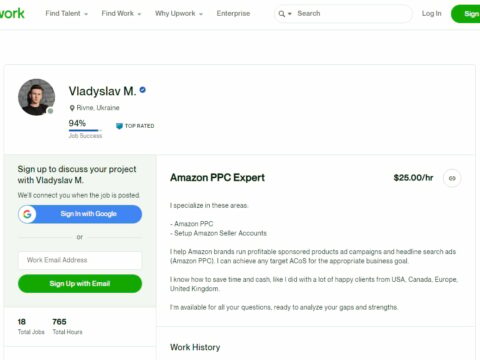The image size is (480, 360).
Task: Sign in with Google
Action: coord(80,214)
